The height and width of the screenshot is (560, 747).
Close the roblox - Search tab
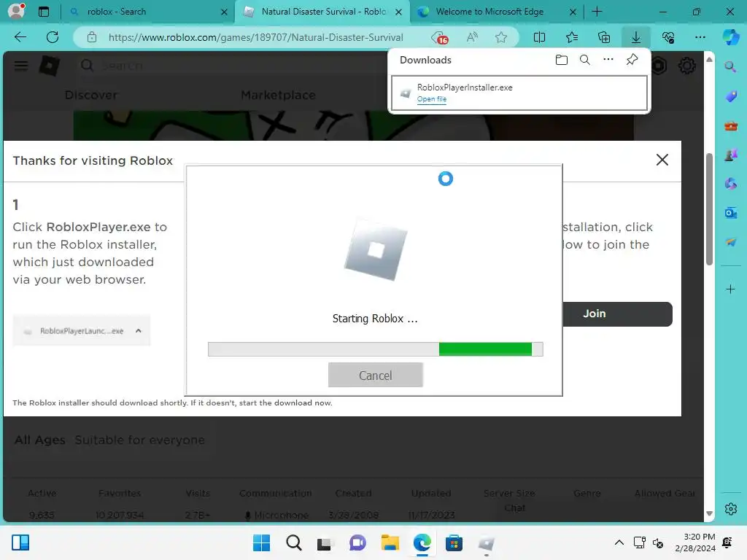[224, 12]
